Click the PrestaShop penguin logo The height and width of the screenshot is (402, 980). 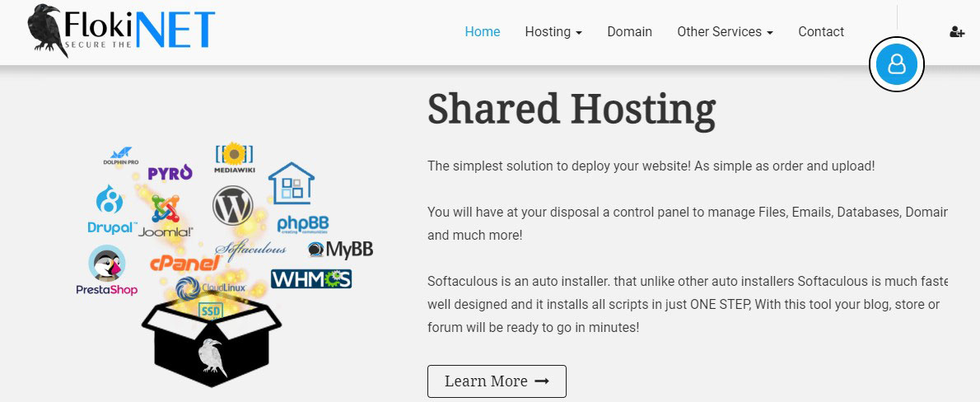click(x=107, y=270)
